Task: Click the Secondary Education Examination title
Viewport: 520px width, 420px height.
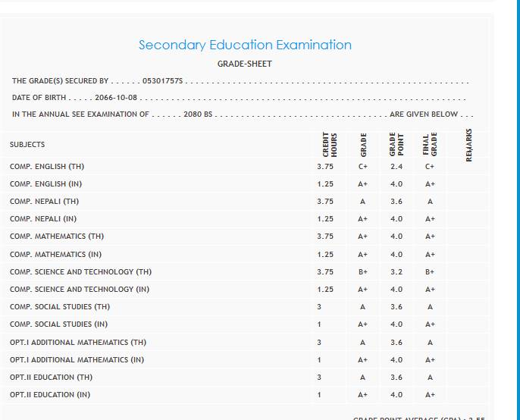Action: pyautogui.click(x=245, y=45)
